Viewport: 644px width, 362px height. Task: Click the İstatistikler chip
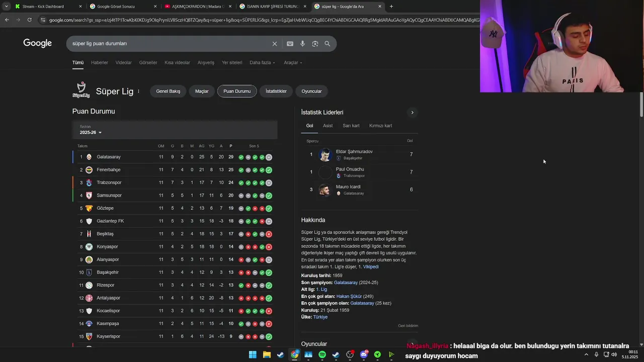[x=276, y=92]
